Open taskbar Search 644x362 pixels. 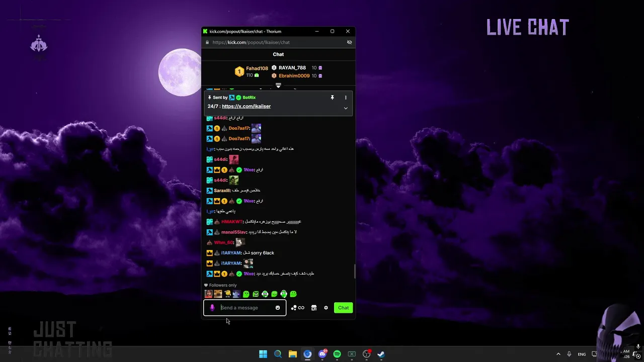tap(278, 354)
